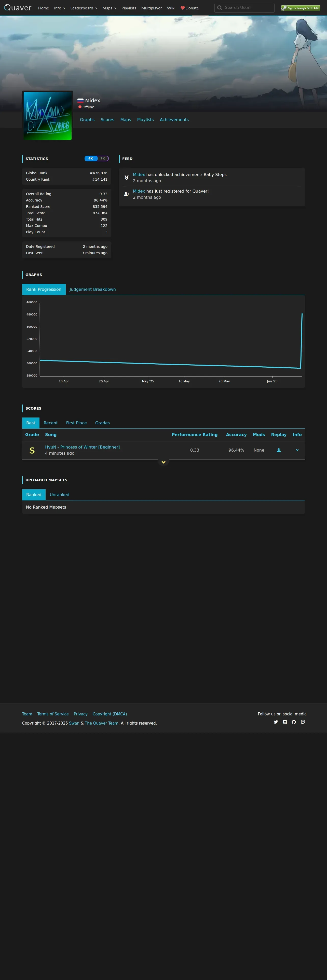Open the Privacy link in the footer
The image size is (327, 980).
[81, 714]
